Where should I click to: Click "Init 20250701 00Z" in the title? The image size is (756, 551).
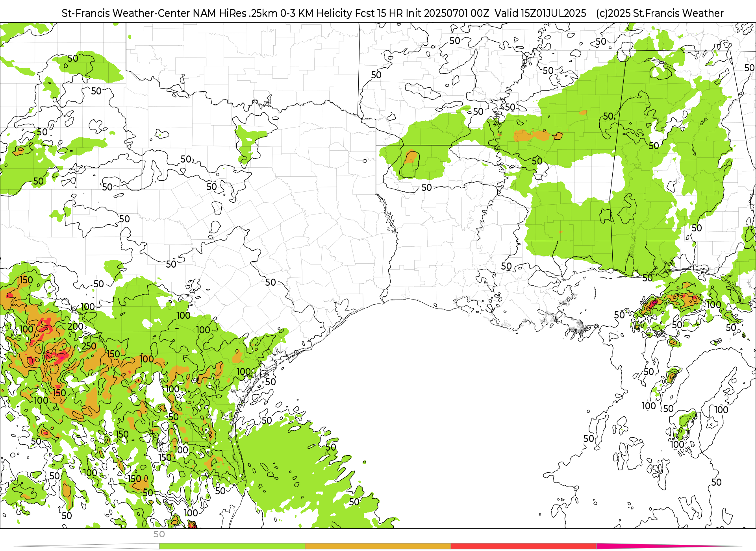point(447,13)
